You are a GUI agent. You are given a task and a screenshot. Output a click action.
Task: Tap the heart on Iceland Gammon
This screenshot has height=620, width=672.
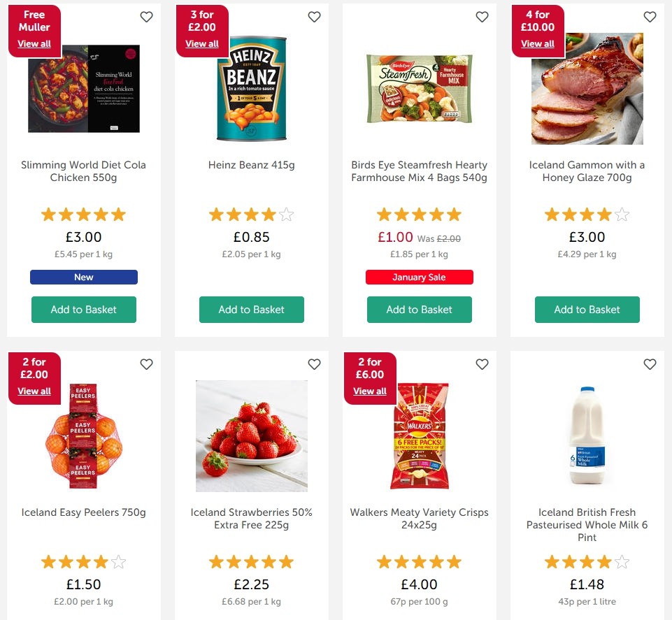650,17
